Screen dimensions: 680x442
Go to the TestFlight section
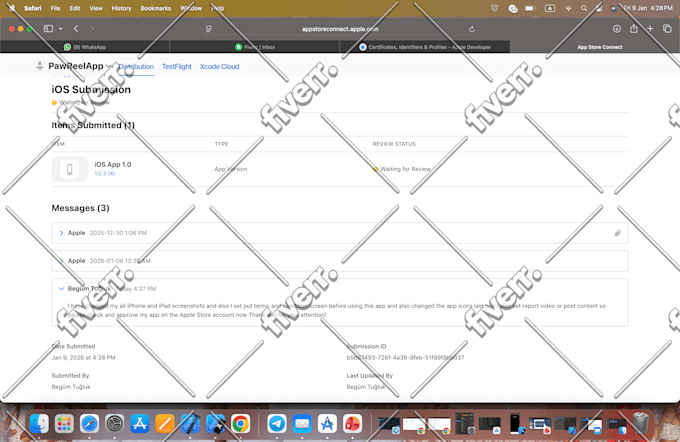click(x=177, y=66)
